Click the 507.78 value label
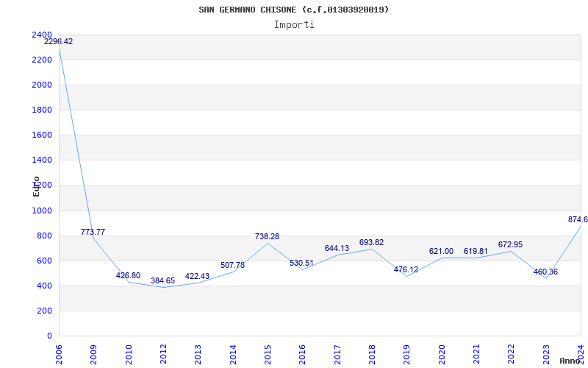The width and height of the screenshot is (588, 368). click(x=232, y=266)
